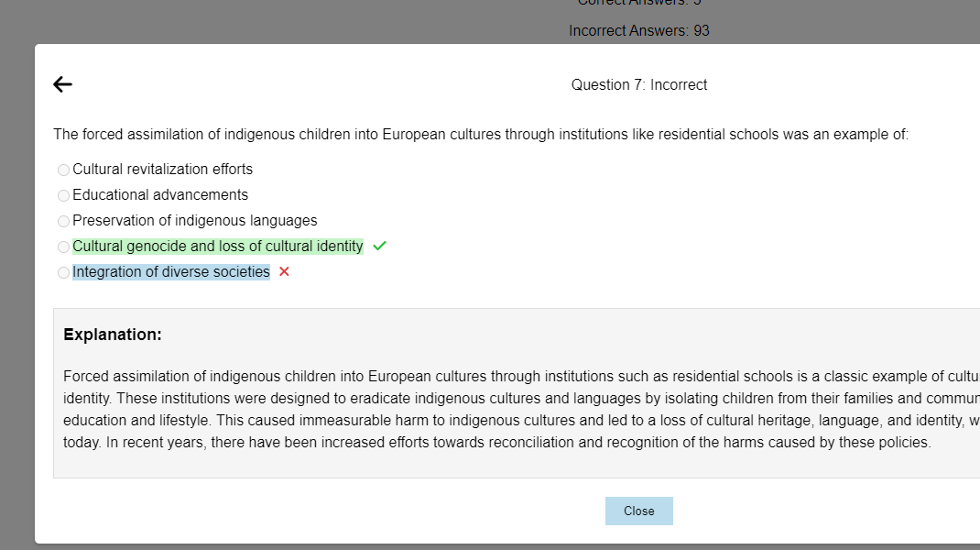
Task: Click the green checkmark beside the correct answer
Action: pos(380,247)
